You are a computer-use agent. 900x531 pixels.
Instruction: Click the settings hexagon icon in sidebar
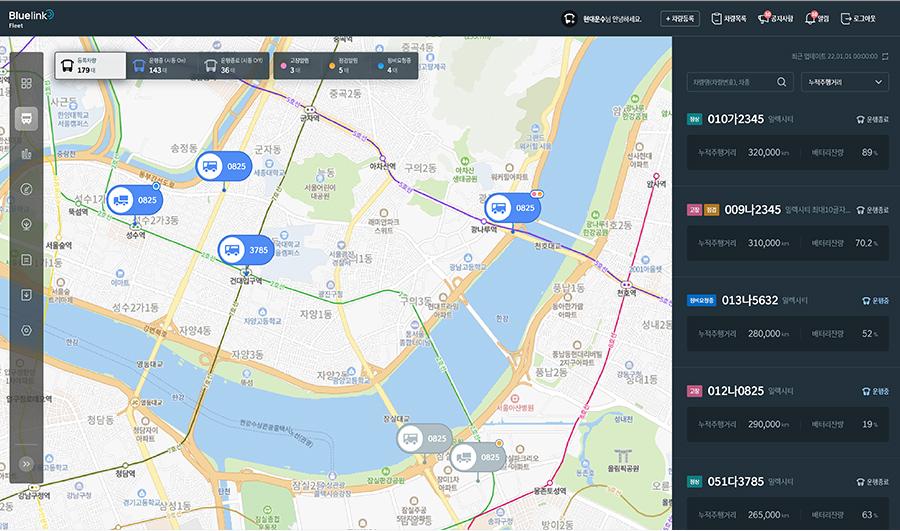(x=27, y=330)
